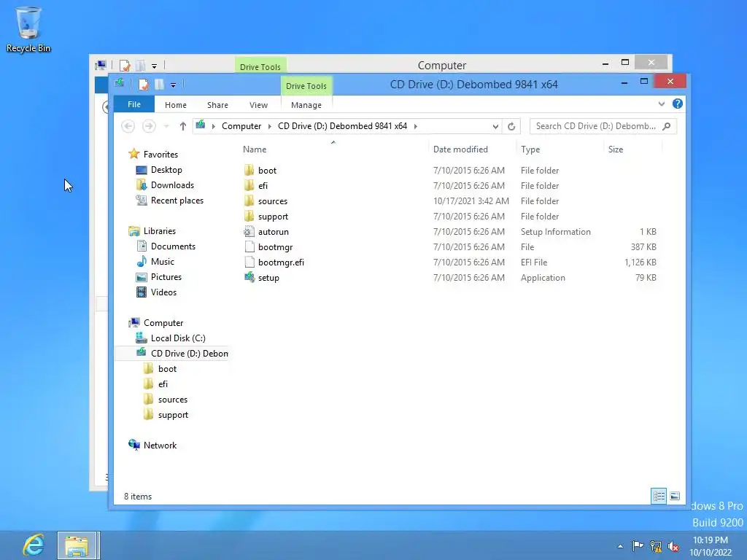Open Action Center flag tray icon
747x560 pixels.
pos(638,545)
